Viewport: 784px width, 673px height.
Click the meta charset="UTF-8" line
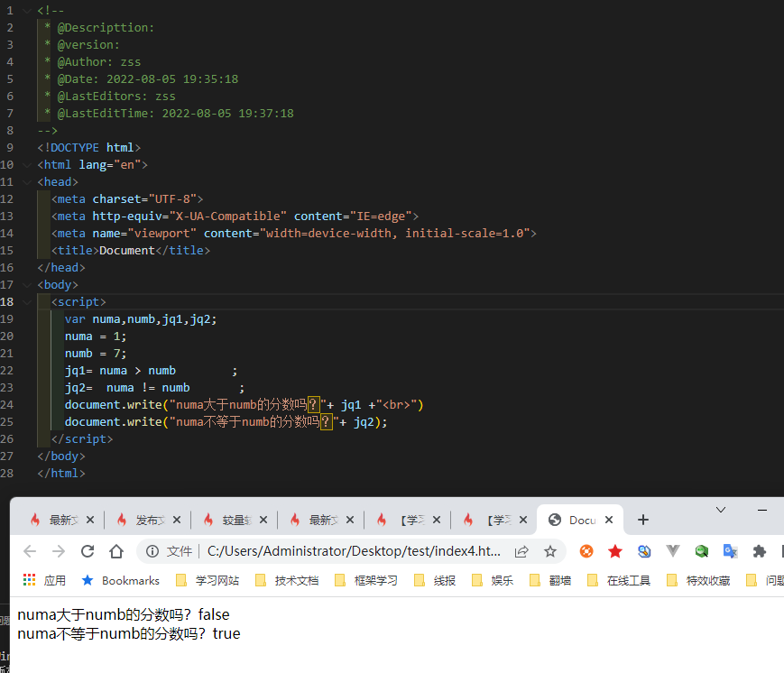pyautogui.click(x=127, y=199)
